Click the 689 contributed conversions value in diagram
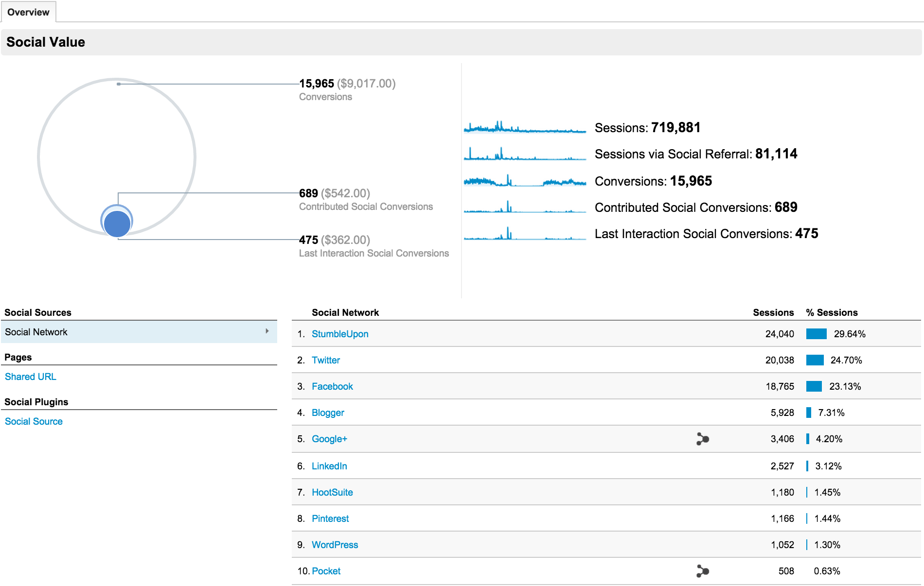This screenshot has height=586, width=924. [308, 193]
